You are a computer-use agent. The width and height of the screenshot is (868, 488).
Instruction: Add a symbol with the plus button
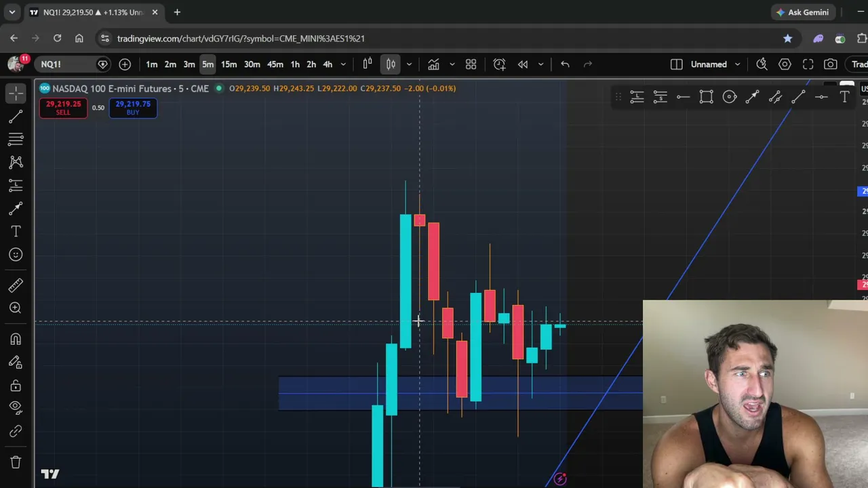[x=125, y=64]
